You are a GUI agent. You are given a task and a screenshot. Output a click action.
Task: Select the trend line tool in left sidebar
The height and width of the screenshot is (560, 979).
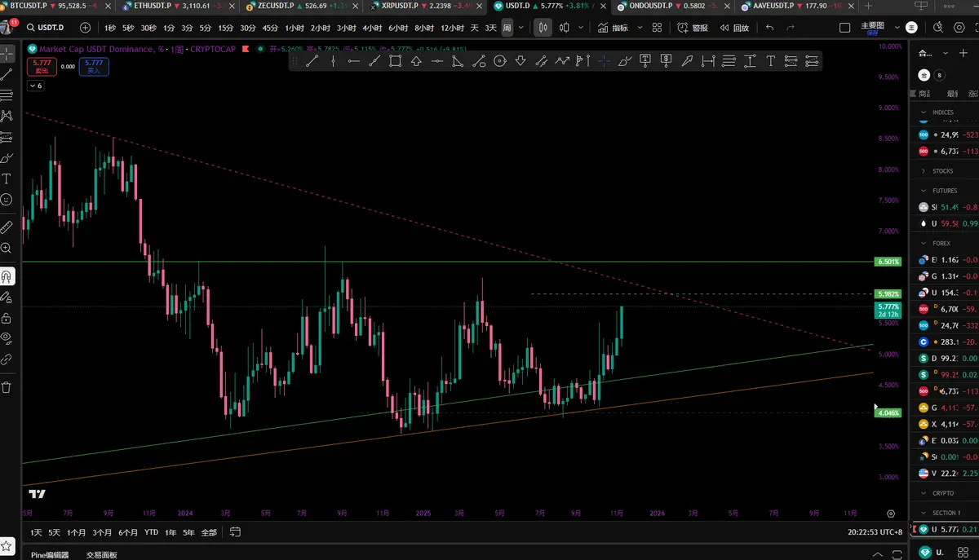point(7,74)
